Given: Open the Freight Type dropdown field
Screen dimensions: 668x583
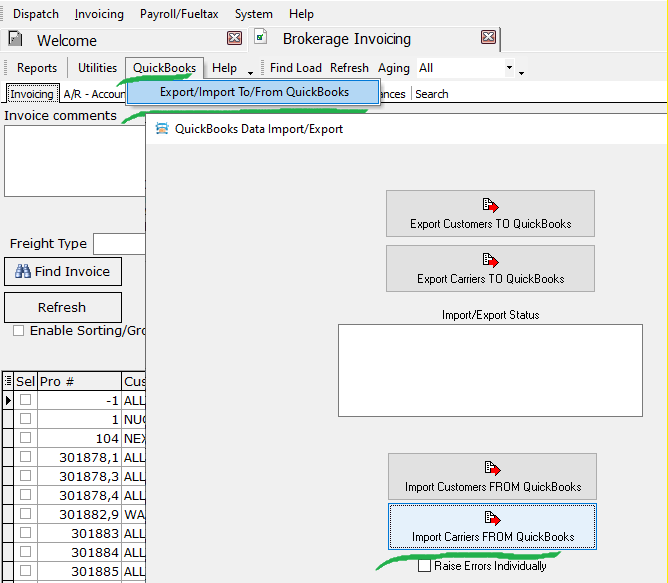Looking at the screenshot, I should (118, 244).
